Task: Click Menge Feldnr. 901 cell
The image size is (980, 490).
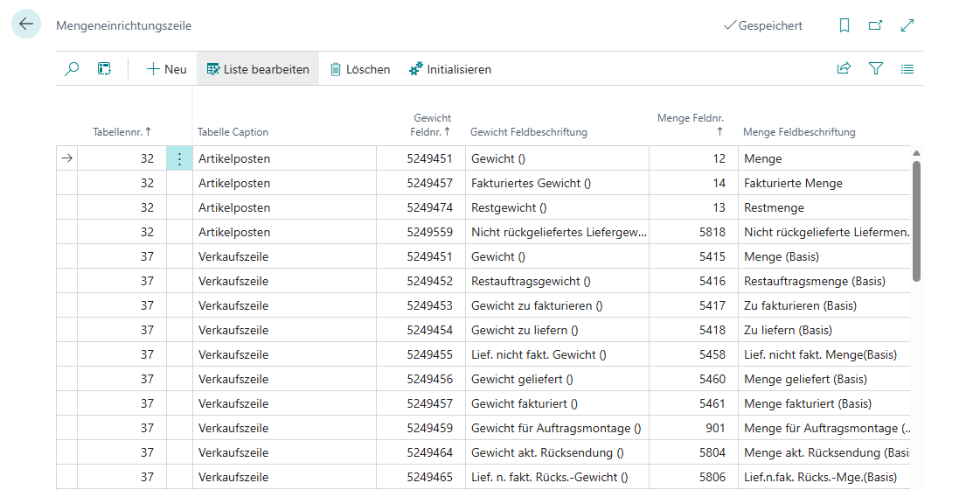Action: click(694, 428)
